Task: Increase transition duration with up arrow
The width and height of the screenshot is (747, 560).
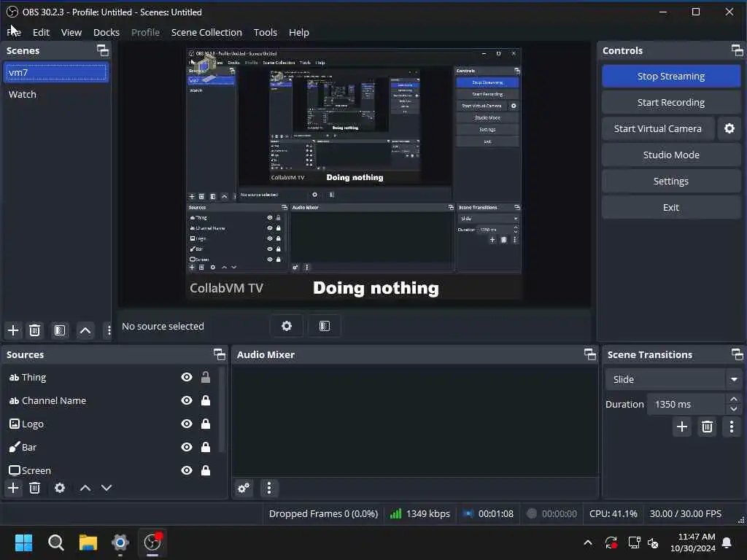Action: [x=734, y=399]
